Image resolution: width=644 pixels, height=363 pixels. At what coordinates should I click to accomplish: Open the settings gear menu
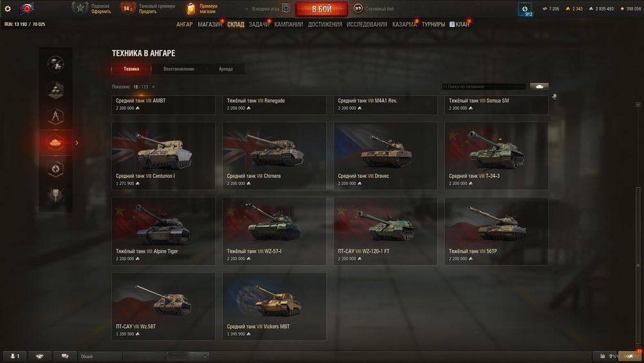7,8
